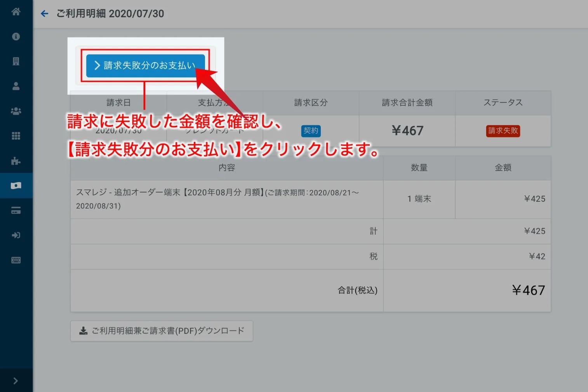Viewport: 588px width, 392px height.
Task: Click the blue 契約 badge
Action: pos(311,131)
